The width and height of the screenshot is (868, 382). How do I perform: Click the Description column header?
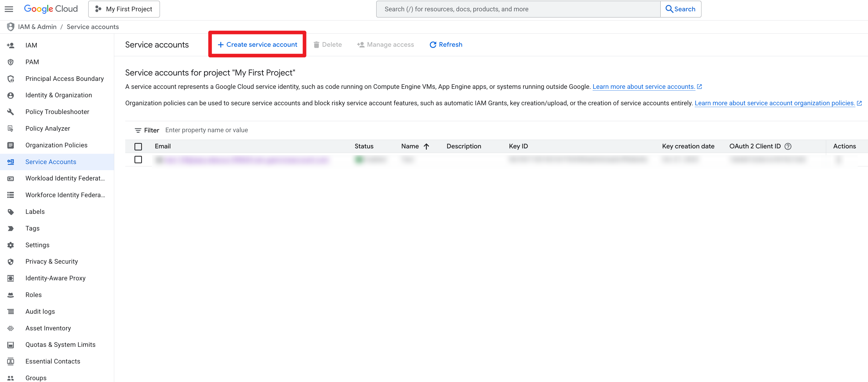click(464, 146)
